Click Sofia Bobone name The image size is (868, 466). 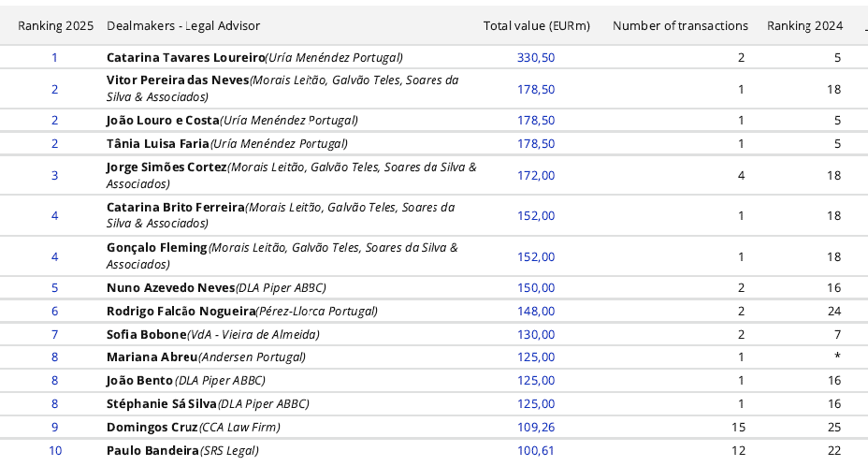[x=147, y=335]
